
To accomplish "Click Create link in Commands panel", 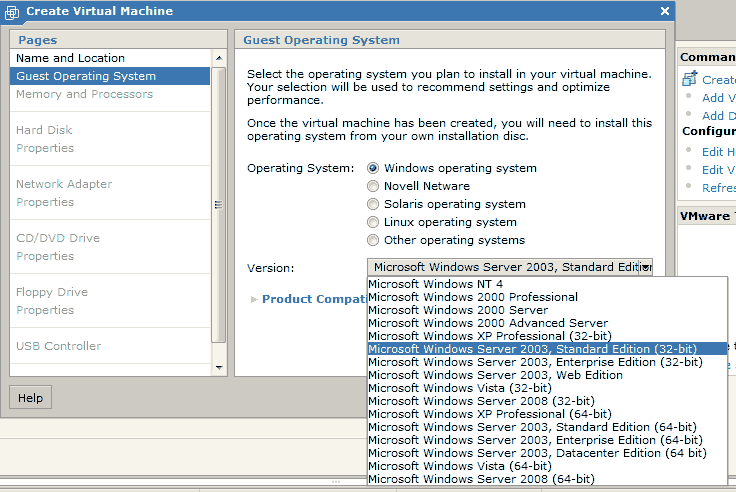I will (718, 80).
